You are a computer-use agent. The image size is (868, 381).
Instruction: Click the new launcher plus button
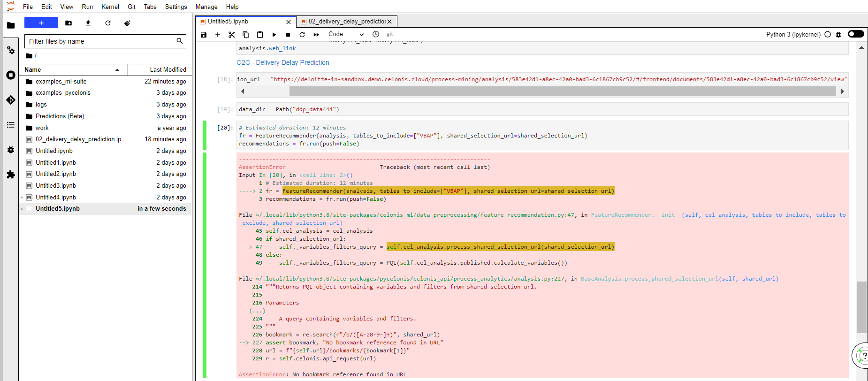(x=41, y=23)
